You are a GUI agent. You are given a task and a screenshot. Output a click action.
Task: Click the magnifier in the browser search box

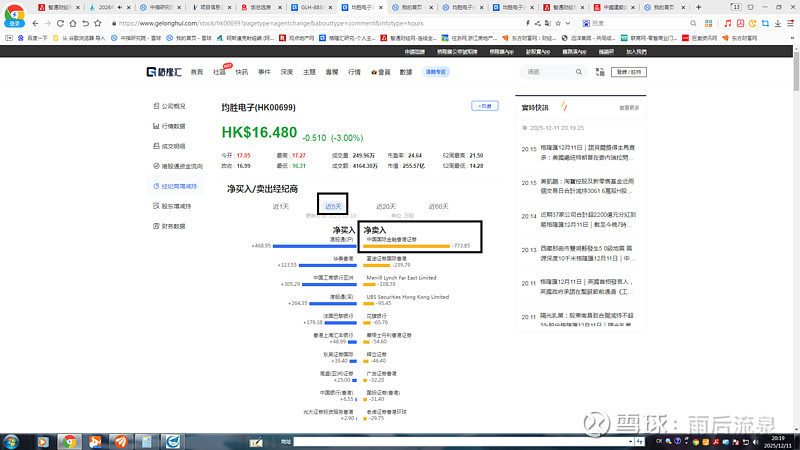tap(693, 23)
